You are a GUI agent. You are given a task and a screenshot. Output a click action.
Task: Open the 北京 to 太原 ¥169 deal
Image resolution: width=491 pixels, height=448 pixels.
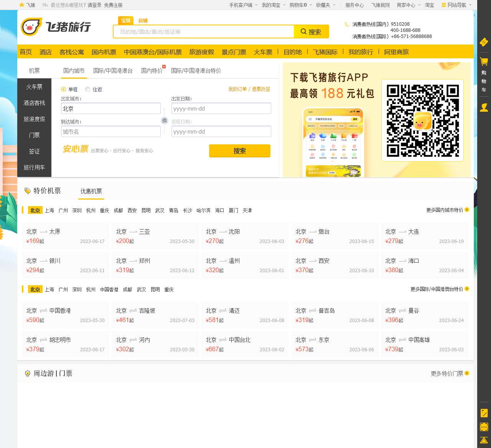66,236
